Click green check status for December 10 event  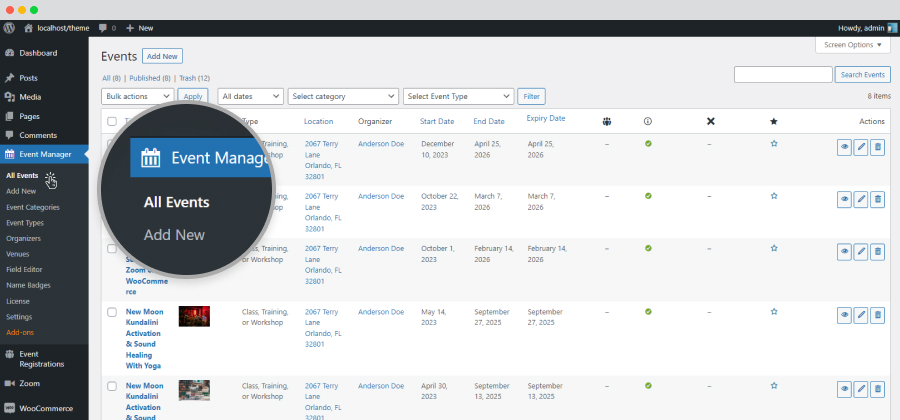(x=648, y=143)
